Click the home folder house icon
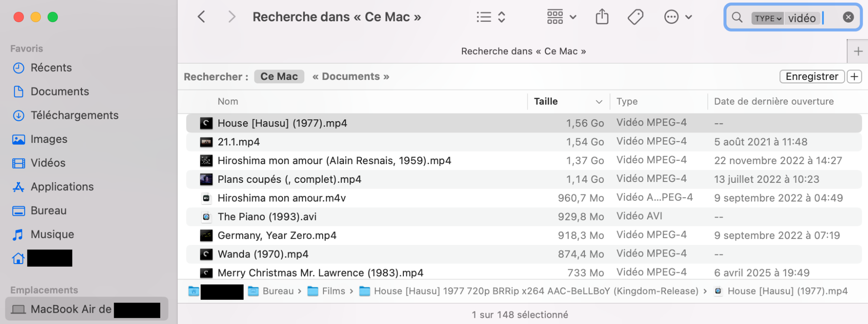Screen dimensions: 868x324 18,258
